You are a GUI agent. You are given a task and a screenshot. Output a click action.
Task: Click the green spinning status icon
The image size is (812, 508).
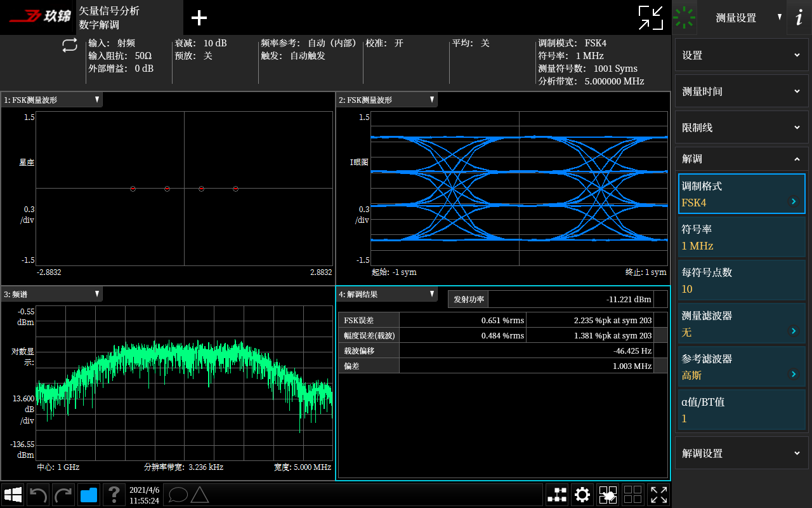pos(684,18)
